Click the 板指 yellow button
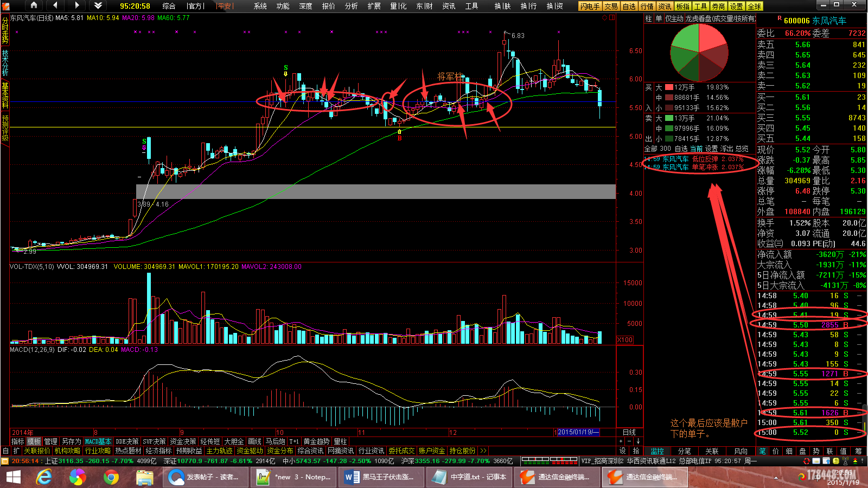Viewport: 868px width, 488px height. coord(683,7)
